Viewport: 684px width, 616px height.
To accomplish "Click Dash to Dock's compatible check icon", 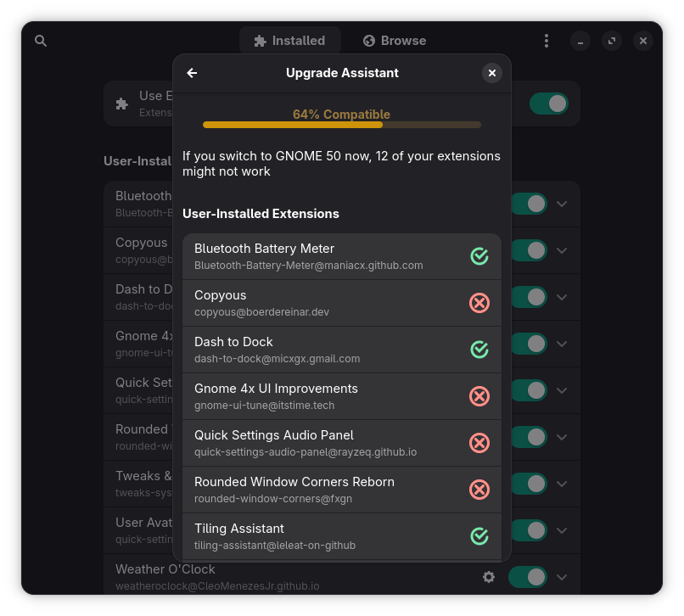I will coord(479,350).
